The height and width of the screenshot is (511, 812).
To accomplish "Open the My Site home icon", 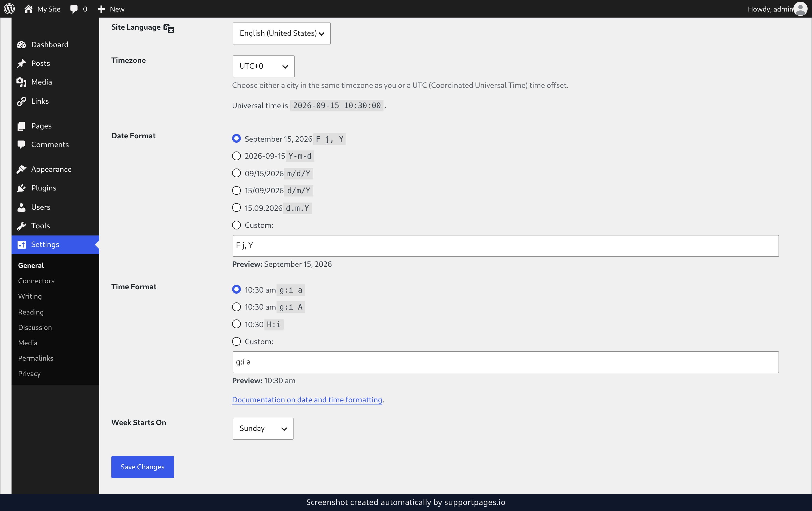I will point(29,9).
